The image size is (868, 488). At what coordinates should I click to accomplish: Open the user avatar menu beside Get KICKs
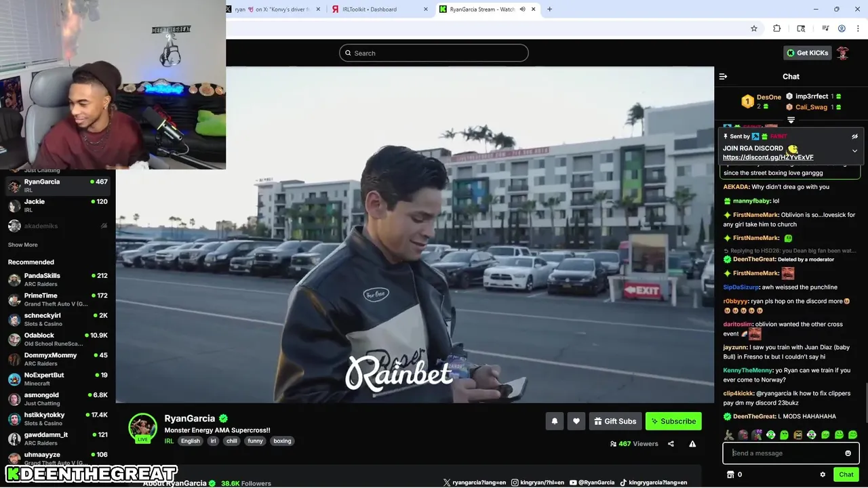(843, 53)
